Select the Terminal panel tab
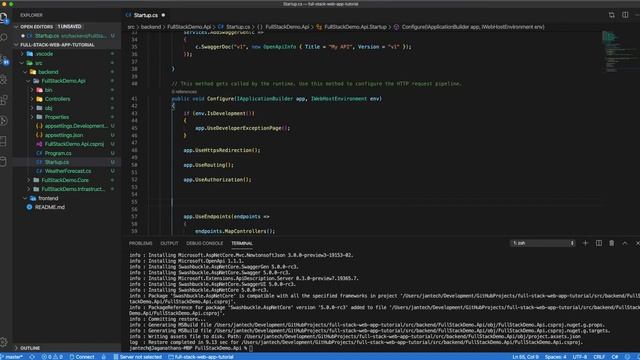The image size is (640, 360). 242,243
